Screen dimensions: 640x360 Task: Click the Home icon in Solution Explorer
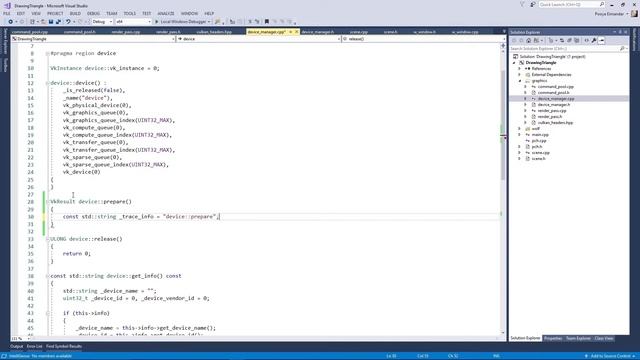point(528,40)
